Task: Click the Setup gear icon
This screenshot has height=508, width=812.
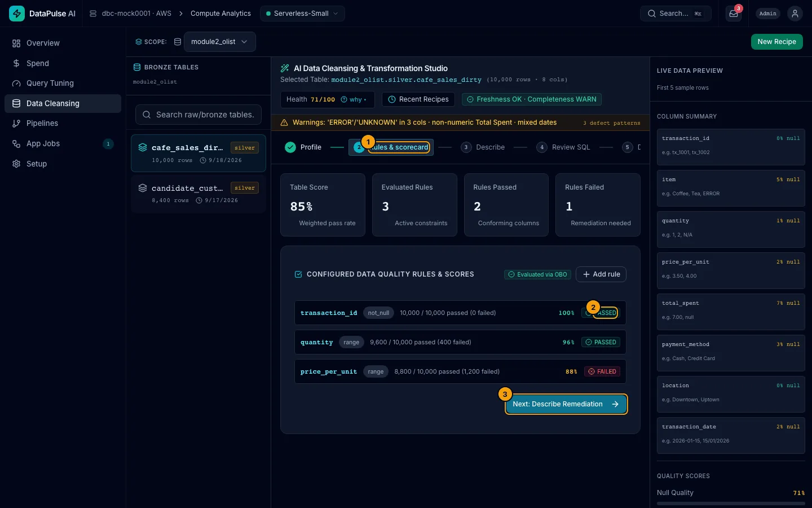Action: (16, 164)
